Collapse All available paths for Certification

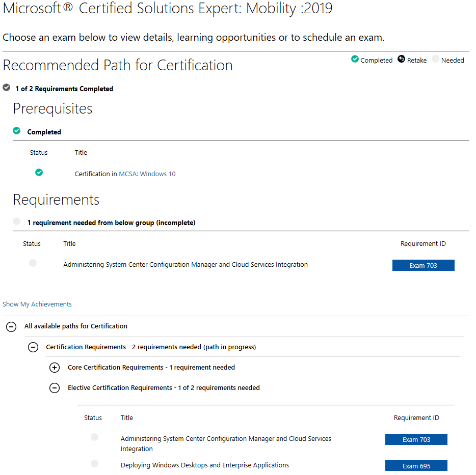click(x=11, y=327)
